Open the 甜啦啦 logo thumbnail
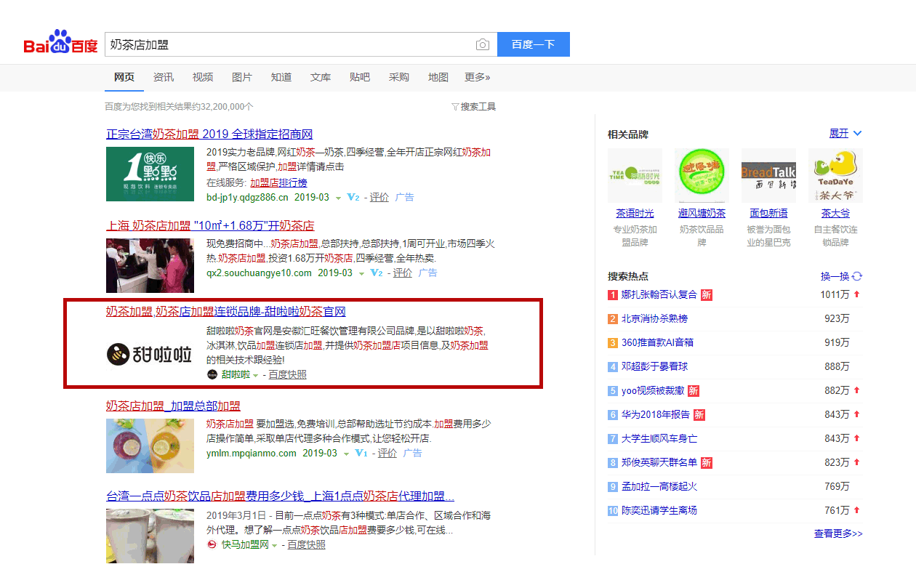The height and width of the screenshot is (588, 916). pos(150,354)
